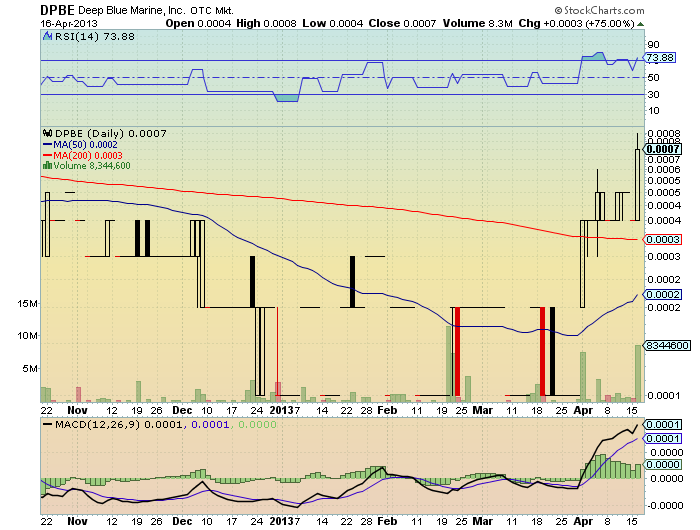Click the Volume 8,344,600 legend text

(x=92, y=166)
